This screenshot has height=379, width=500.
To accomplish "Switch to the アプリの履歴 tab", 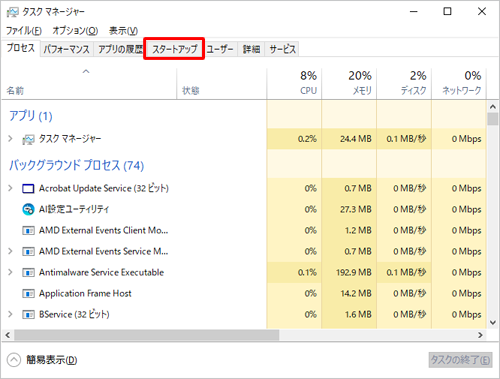I will click(x=120, y=49).
